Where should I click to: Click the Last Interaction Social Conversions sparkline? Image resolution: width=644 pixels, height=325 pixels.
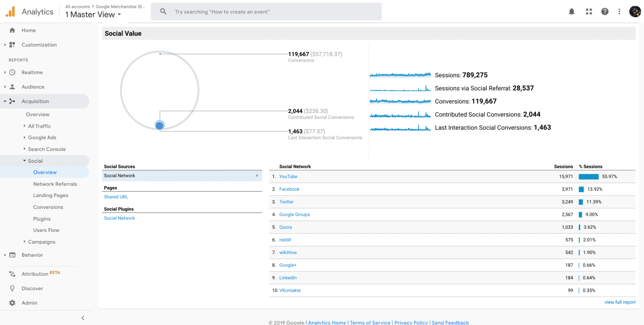click(400, 127)
